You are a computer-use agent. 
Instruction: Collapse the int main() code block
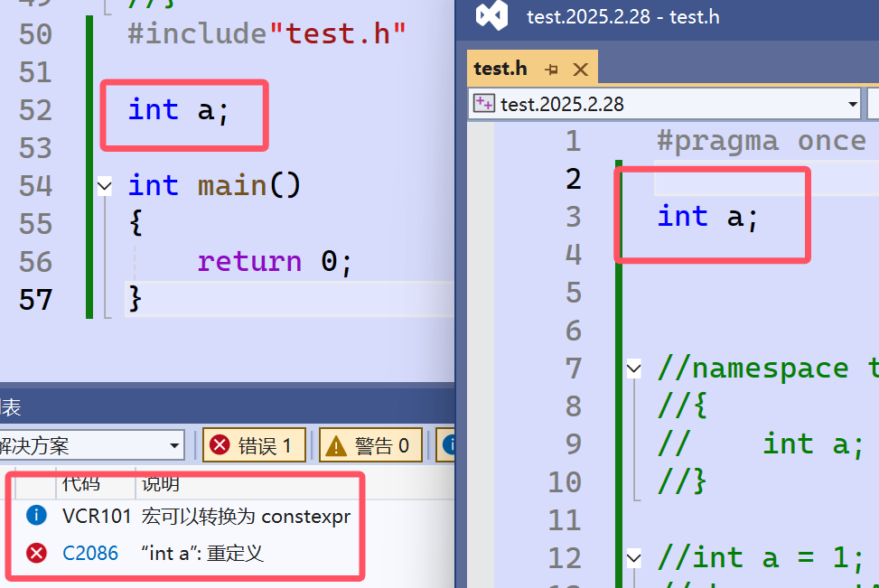tap(104, 185)
